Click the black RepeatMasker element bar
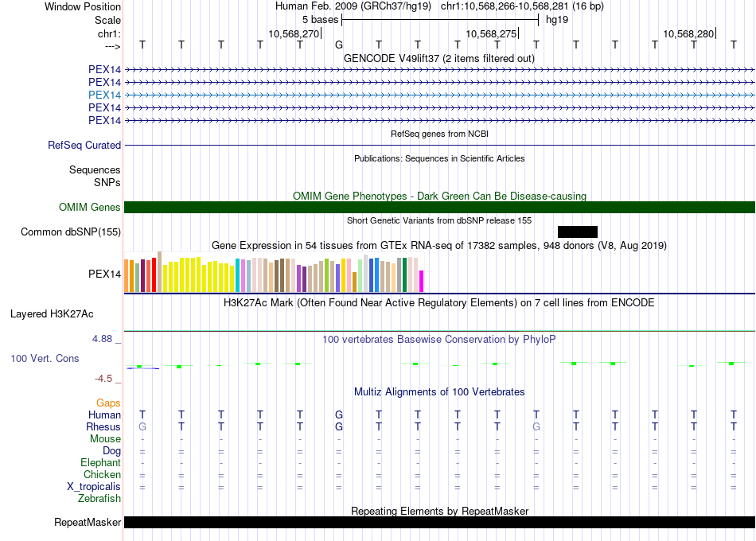756x541 pixels. pyautogui.click(x=439, y=522)
